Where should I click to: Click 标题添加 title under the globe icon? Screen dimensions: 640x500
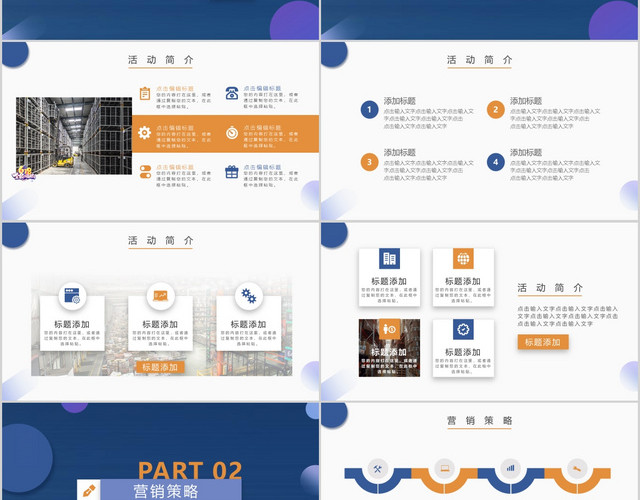coord(463,281)
